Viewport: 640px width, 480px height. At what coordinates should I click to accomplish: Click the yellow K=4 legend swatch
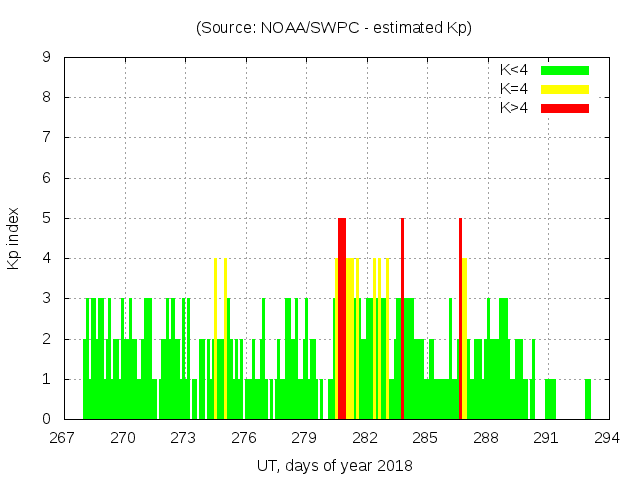click(x=565, y=89)
